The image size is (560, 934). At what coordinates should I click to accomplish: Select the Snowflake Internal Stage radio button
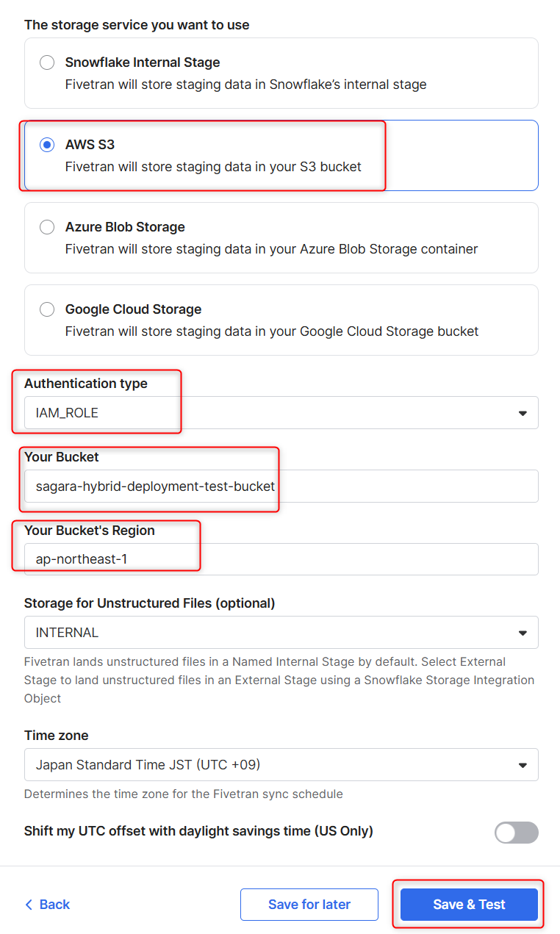coord(47,62)
